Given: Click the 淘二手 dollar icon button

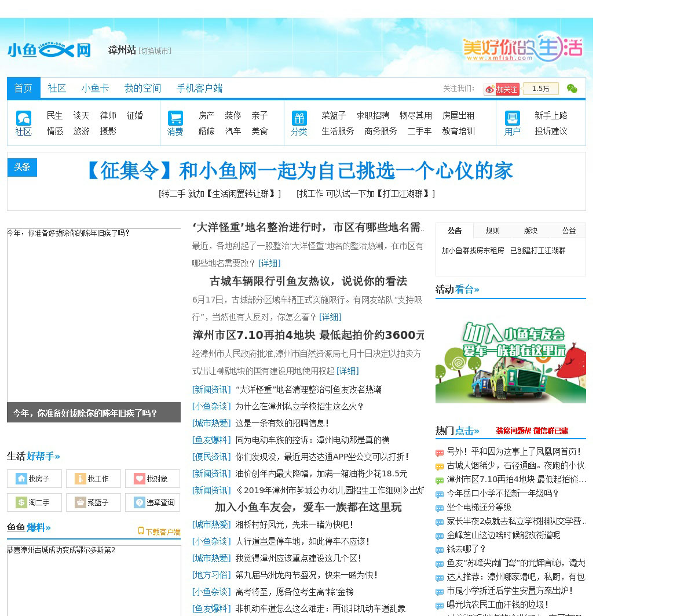Looking at the screenshot, I should click(34, 502).
